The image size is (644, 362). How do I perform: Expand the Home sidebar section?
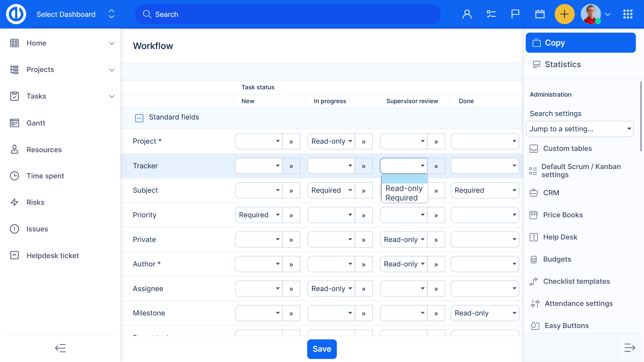tap(112, 43)
